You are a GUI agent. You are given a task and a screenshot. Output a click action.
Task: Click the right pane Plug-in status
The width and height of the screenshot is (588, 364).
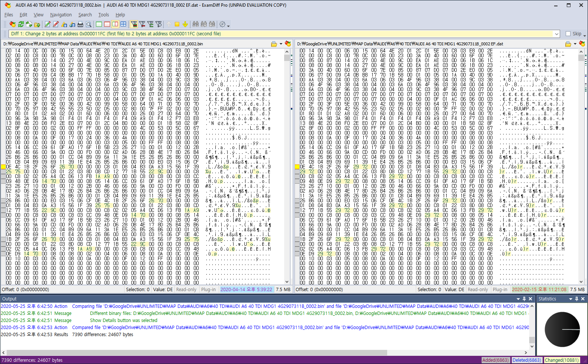500,290
